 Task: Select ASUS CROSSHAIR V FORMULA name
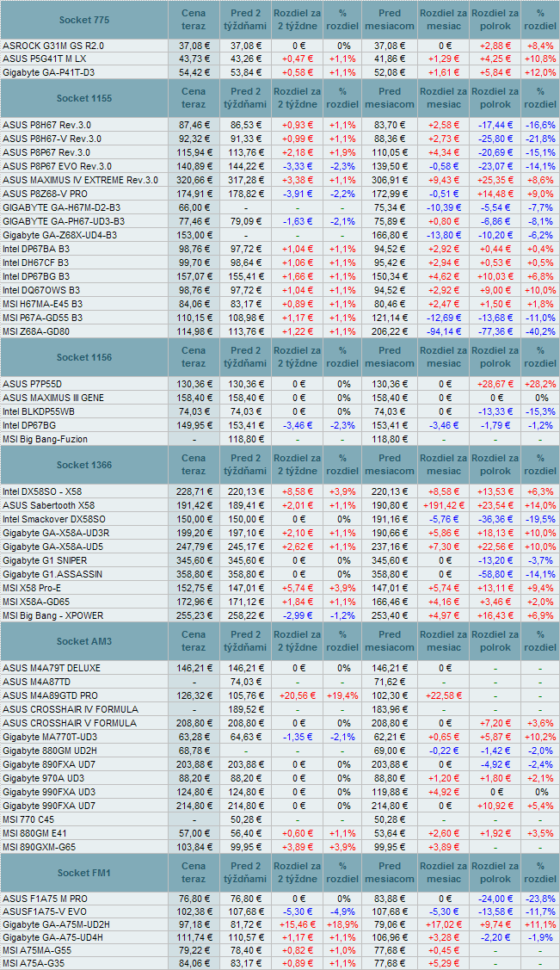(69, 723)
